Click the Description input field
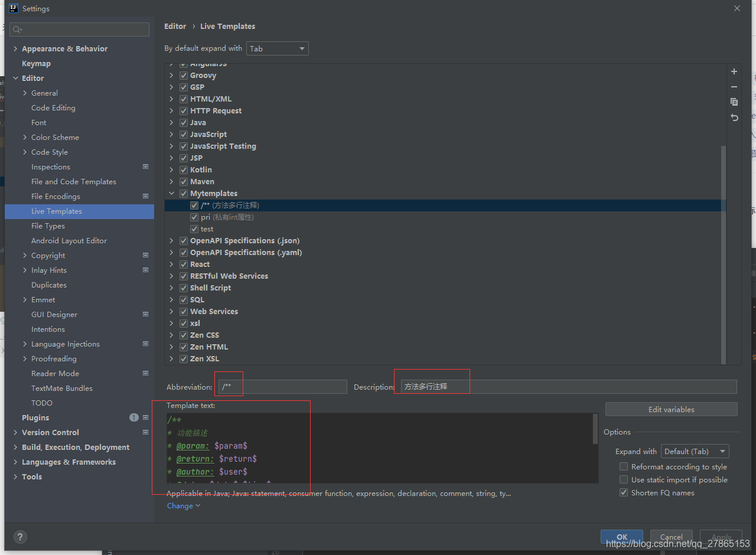 point(569,387)
